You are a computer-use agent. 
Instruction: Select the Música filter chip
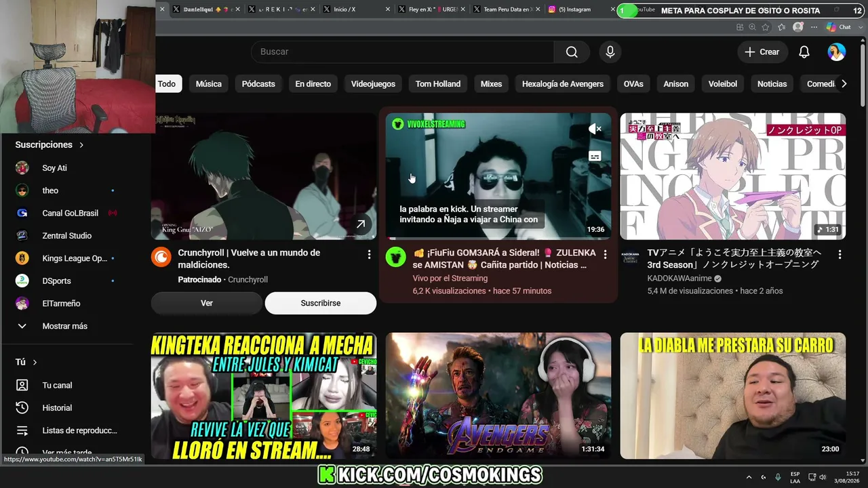point(209,84)
